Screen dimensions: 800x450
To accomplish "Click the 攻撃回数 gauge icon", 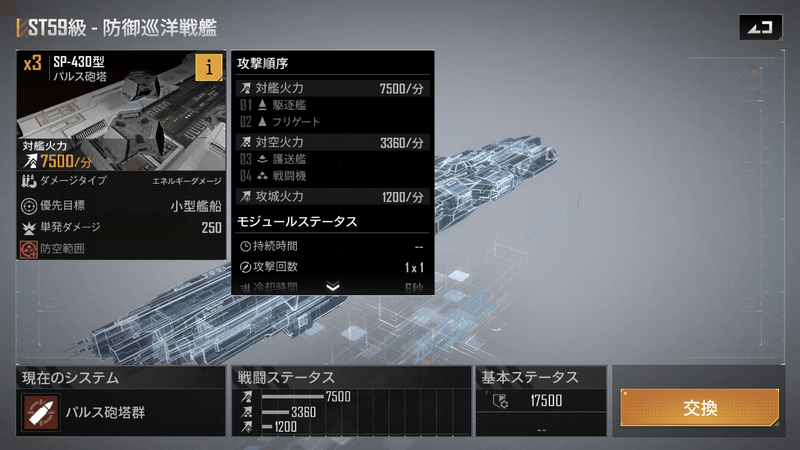I will pos(245,267).
